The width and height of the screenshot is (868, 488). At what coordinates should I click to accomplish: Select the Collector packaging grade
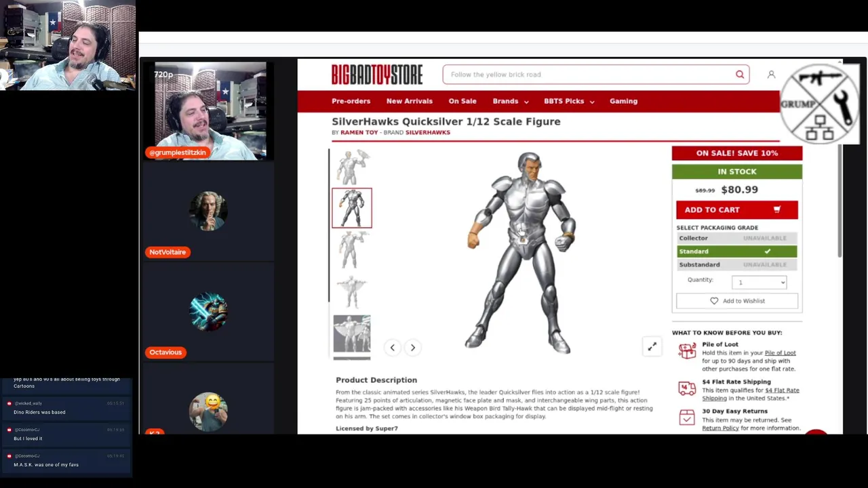click(736, 238)
